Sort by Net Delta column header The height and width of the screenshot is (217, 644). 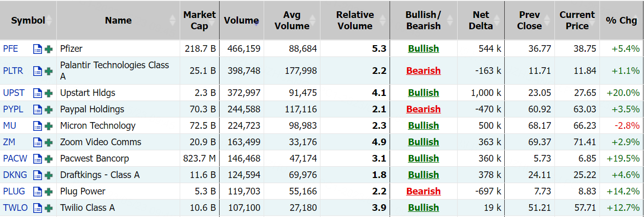pyautogui.click(x=481, y=21)
